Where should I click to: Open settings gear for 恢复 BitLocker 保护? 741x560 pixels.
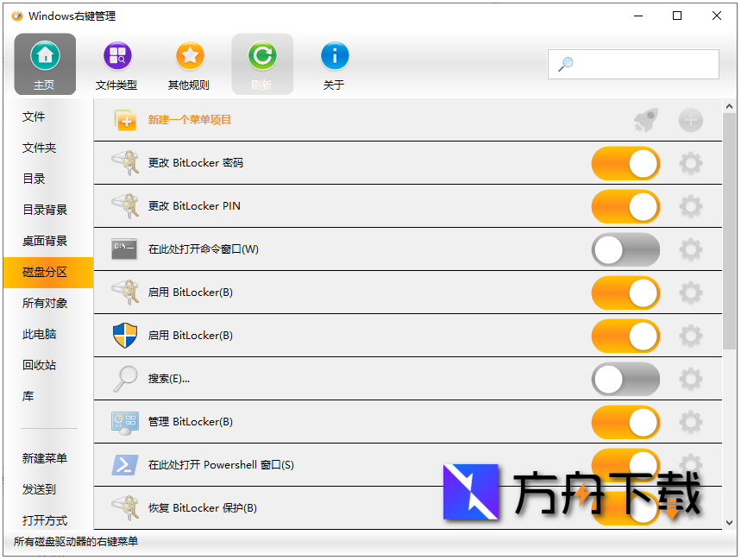coord(690,508)
